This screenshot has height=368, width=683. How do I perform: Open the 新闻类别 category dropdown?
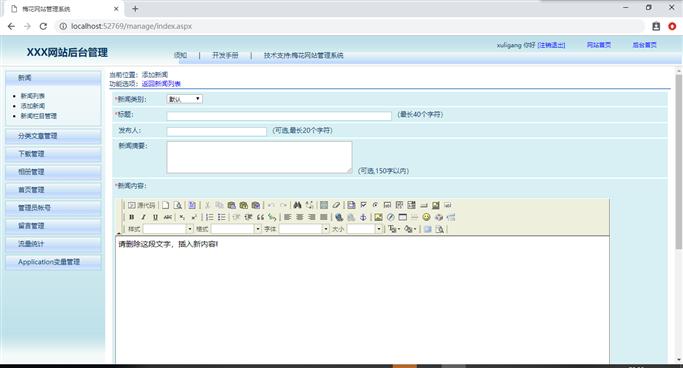coord(184,99)
